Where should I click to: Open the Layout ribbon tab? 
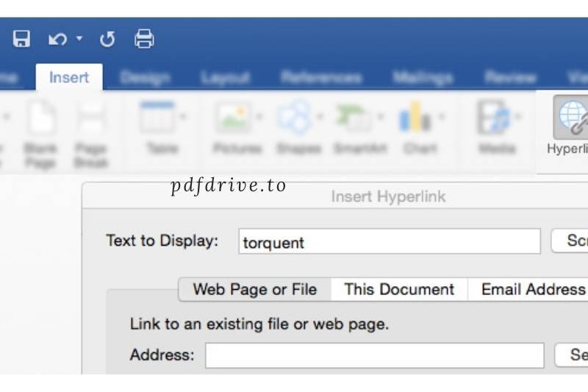(x=225, y=78)
